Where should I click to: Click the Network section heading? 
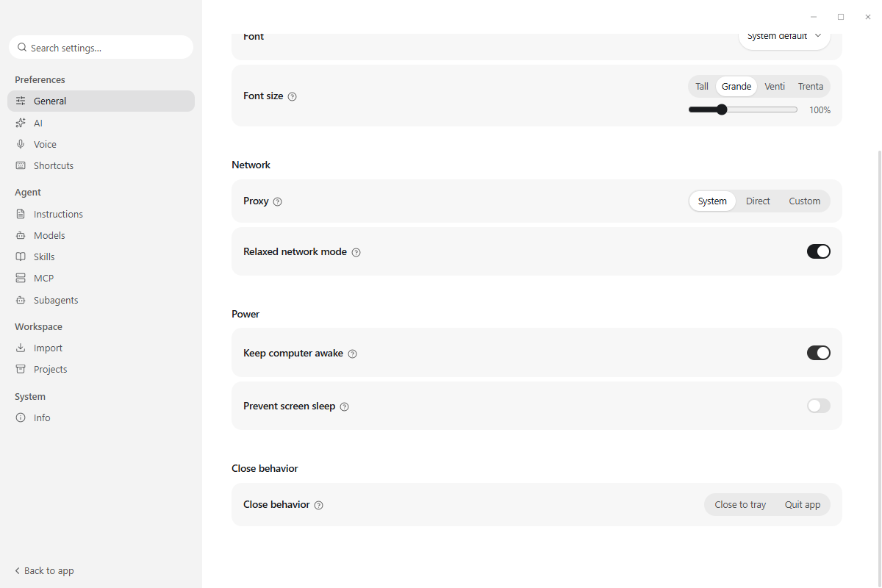[x=251, y=165]
